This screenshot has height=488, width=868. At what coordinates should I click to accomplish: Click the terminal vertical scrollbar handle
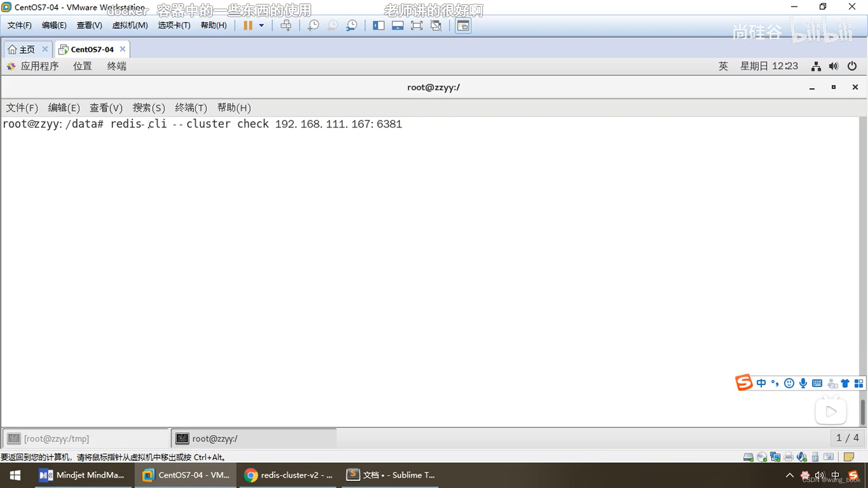[862, 411]
